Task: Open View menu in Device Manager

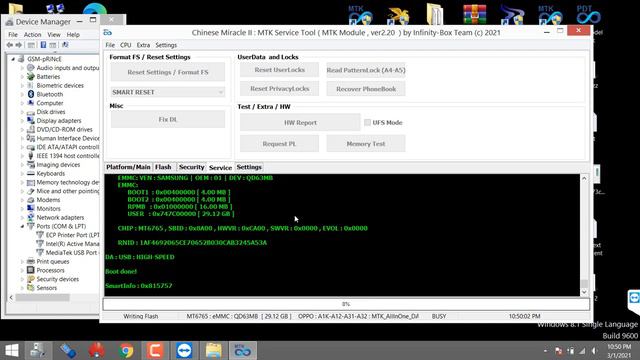Action: coord(54,35)
